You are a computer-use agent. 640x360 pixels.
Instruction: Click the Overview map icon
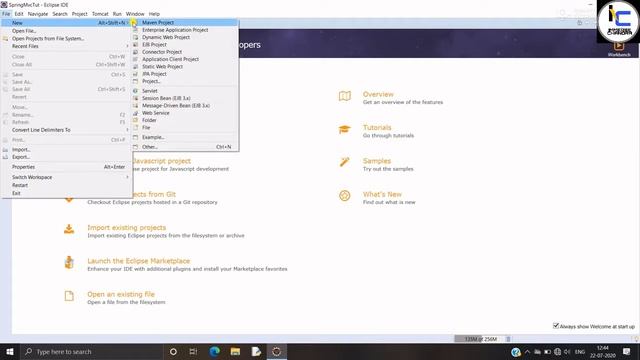tap(344, 96)
